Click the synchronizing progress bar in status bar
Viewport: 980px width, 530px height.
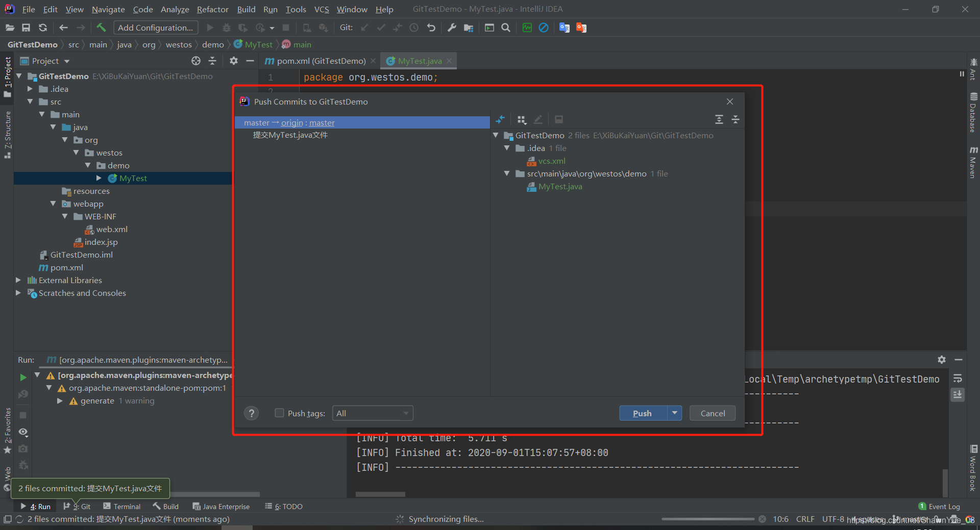708,519
